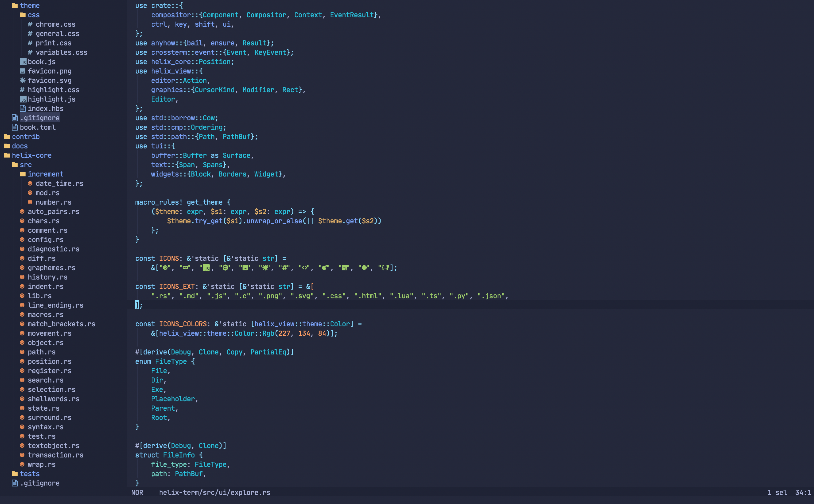Click the helix-term/src/ui/explore.rs file path
Screen dimensions: 814x504
(214, 492)
